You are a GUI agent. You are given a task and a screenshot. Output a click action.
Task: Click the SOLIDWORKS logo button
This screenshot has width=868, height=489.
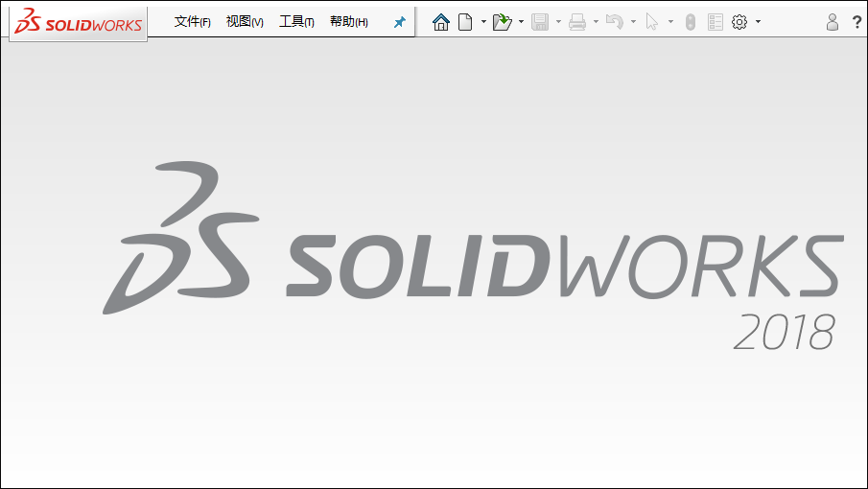pyautogui.click(x=78, y=22)
